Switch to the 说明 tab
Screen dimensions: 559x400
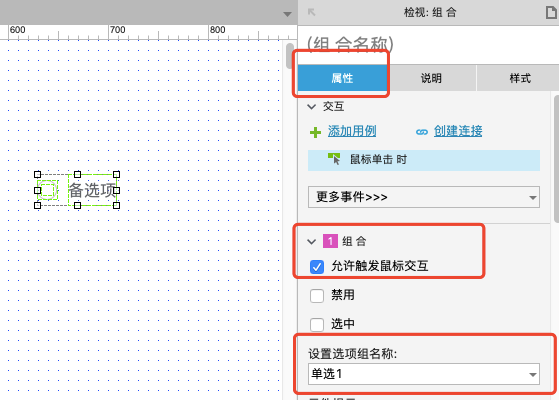431,78
